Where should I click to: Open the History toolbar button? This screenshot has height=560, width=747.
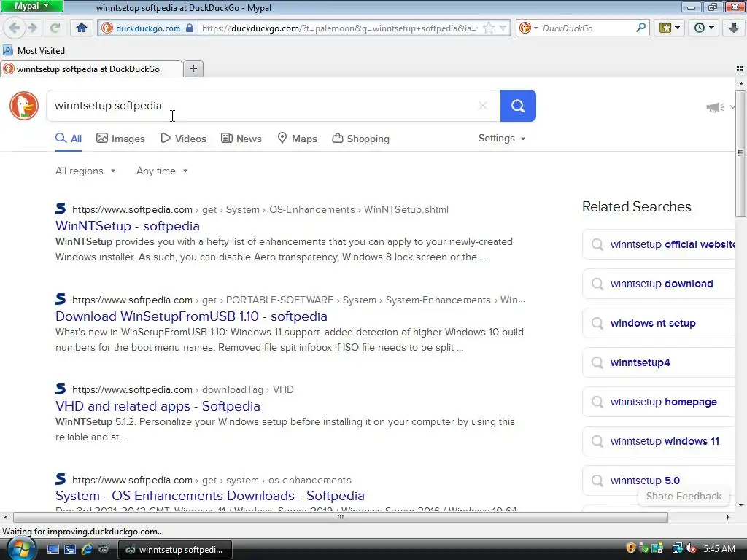click(x=704, y=28)
